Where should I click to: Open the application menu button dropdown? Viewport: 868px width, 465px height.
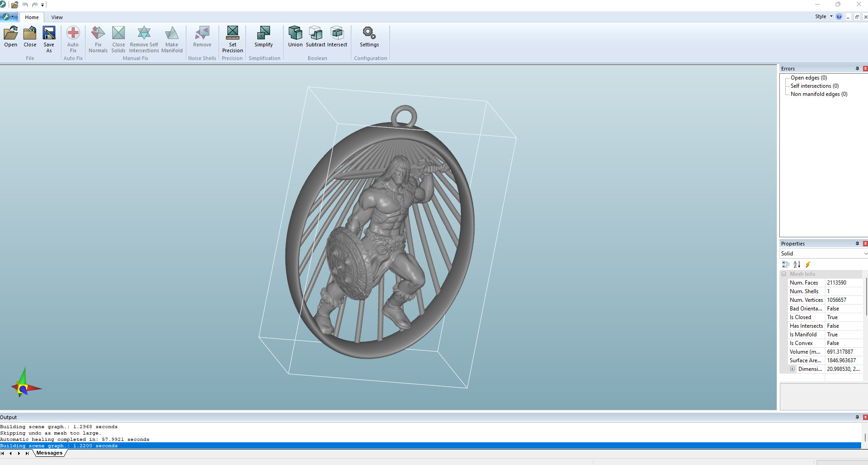(9, 17)
